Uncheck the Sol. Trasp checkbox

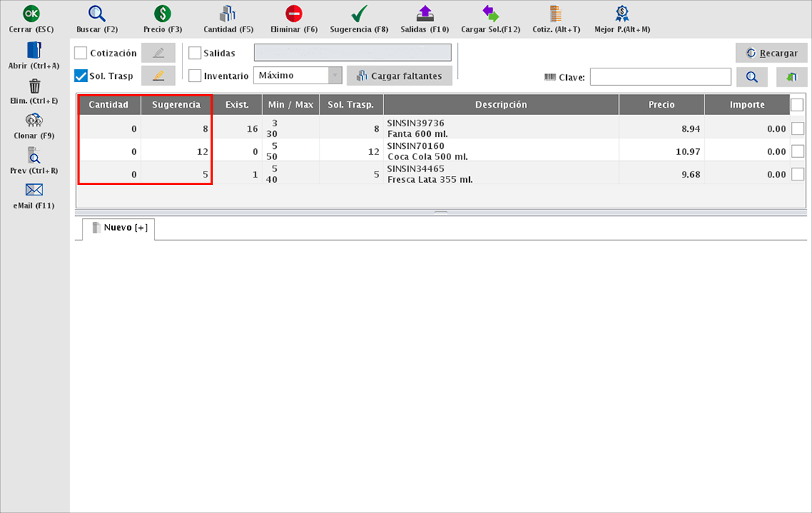[x=81, y=76]
